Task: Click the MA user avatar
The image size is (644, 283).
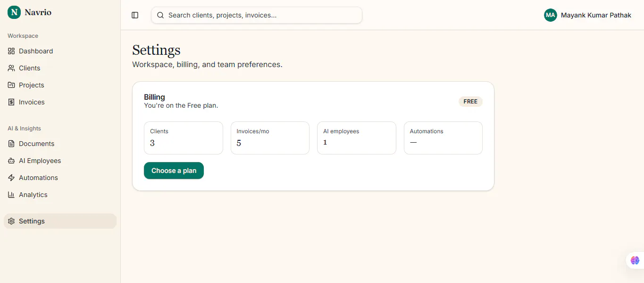Action: pos(551,15)
